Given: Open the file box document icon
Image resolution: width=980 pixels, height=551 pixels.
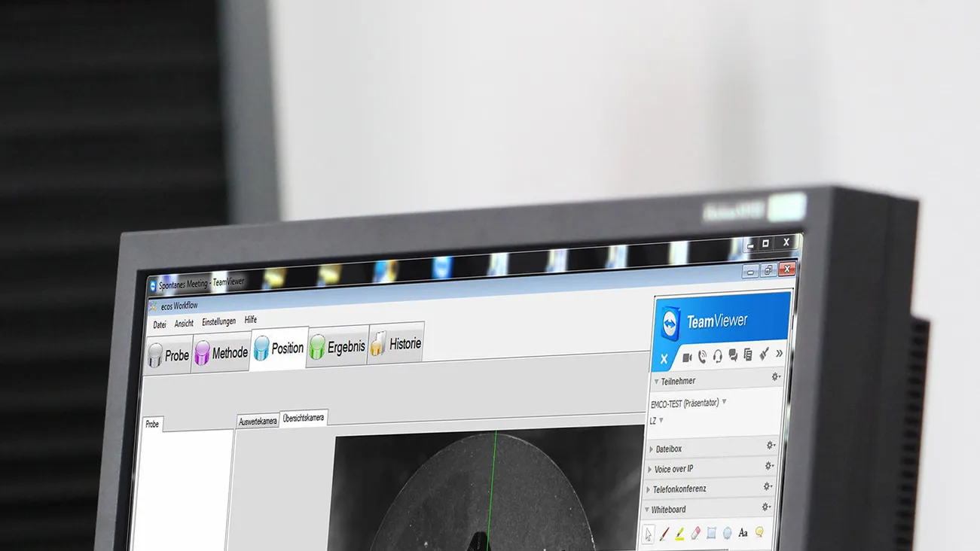Looking at the screenshot, I should [x=748, y=355].
